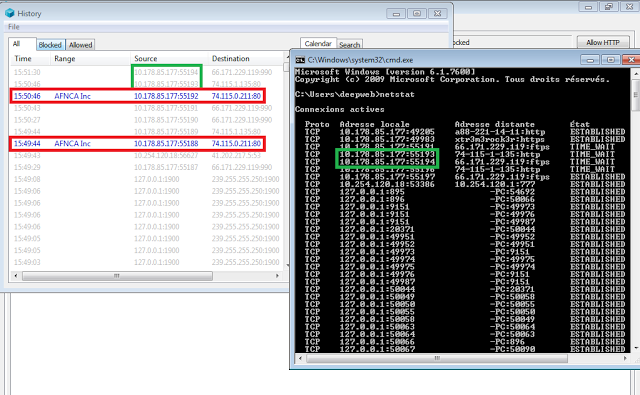Viewport: 640px width, 395px height.
Task: Click the xtr3m3rock3r:https remote address
Action: [500, 139]
